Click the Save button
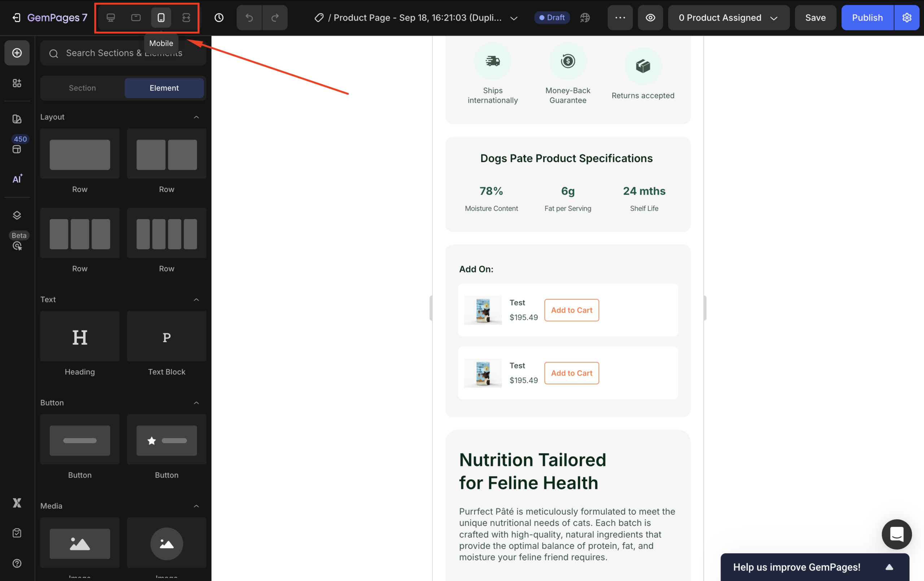The width and height of the screenshot is (924, 581). pyautogui.click(x=815, y=18)
